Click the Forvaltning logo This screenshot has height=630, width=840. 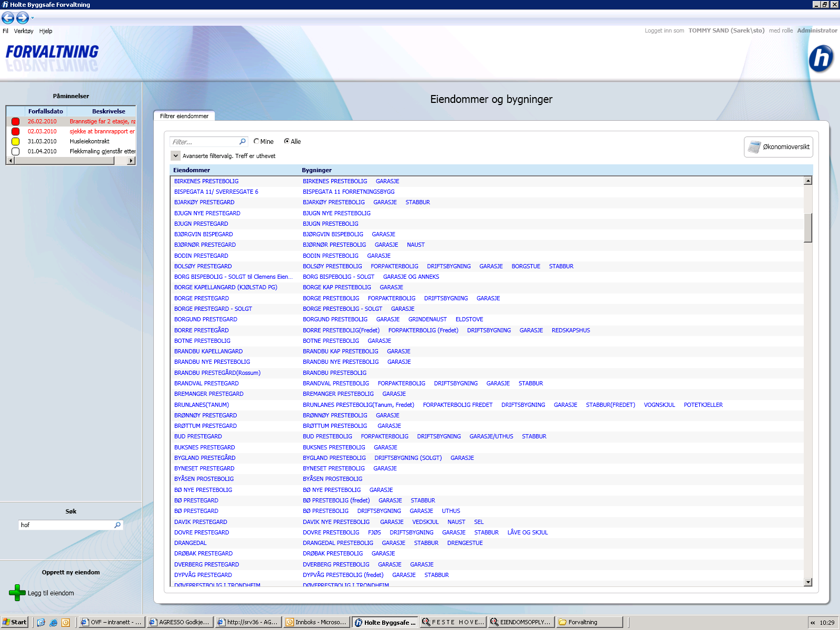(52, 52)
